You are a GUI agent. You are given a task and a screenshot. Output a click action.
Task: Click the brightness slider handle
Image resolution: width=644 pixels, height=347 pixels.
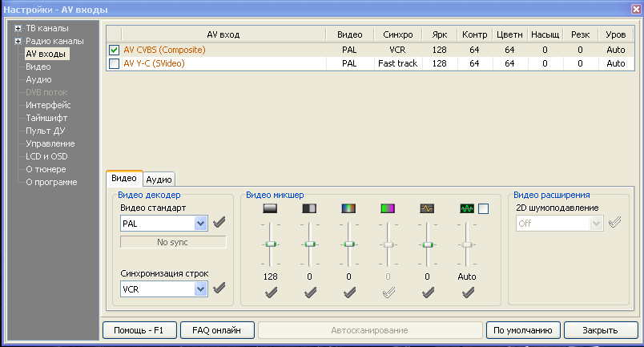pos(270,244)
